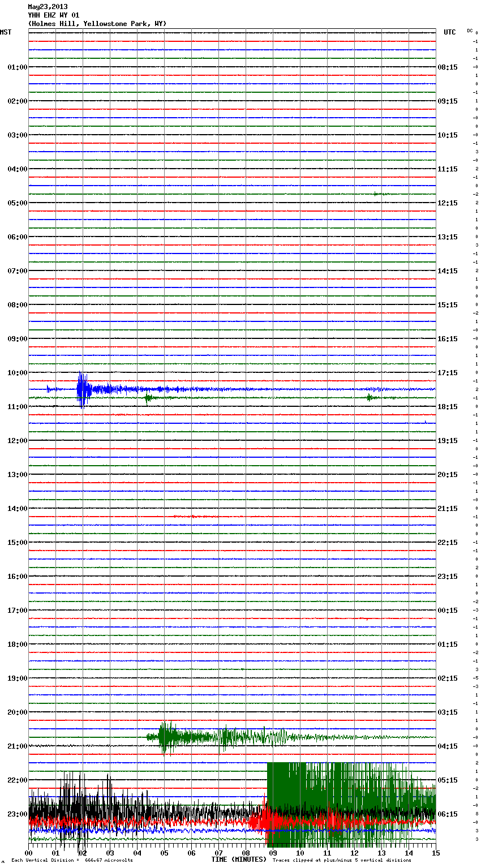Select the 01:00 MST hour label
The width and height of the screenshot is (481, 868).
[x=18, y=67]
